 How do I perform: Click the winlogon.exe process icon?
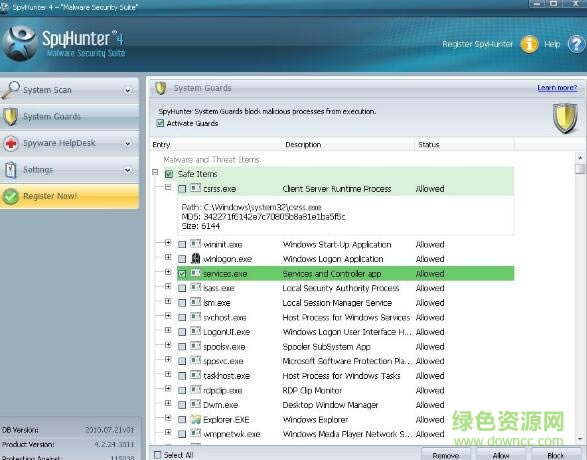(x=195, y=258)
